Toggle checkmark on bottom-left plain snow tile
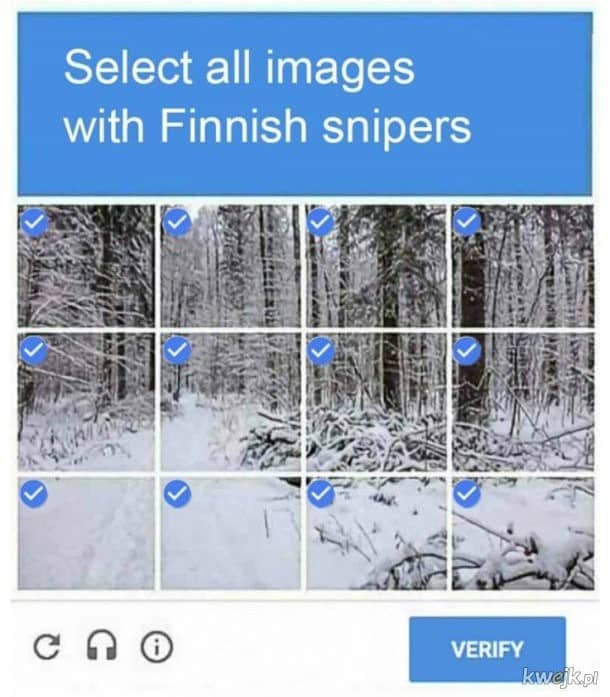 click(34, 494)
